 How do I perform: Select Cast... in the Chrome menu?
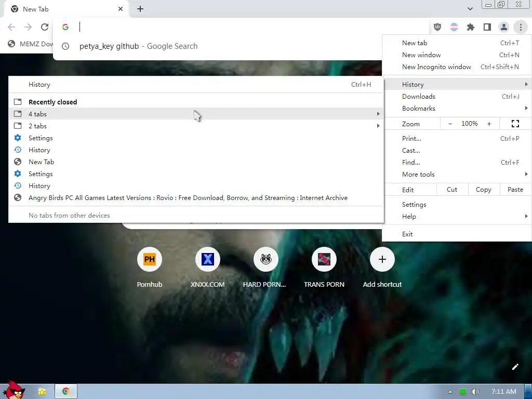click(x=457, y=150)
